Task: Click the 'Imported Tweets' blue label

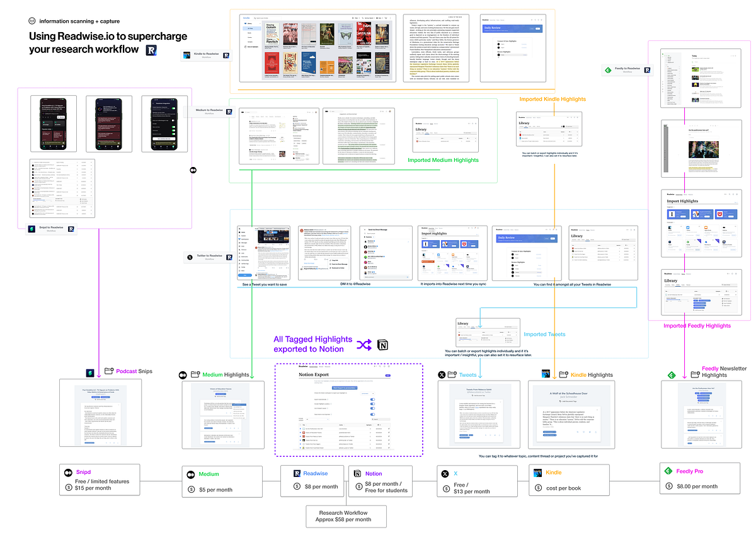Action: pyautogui.click(x=544, y=334)
